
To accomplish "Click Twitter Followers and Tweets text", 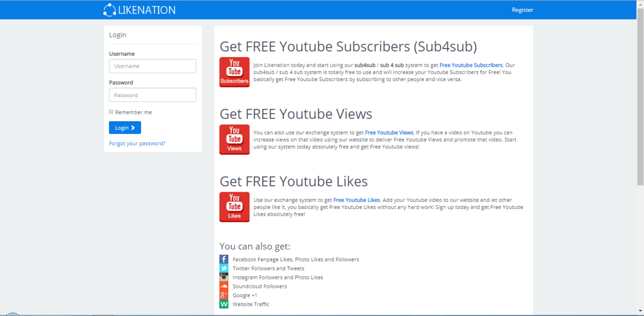I will (x=268, y=269).
